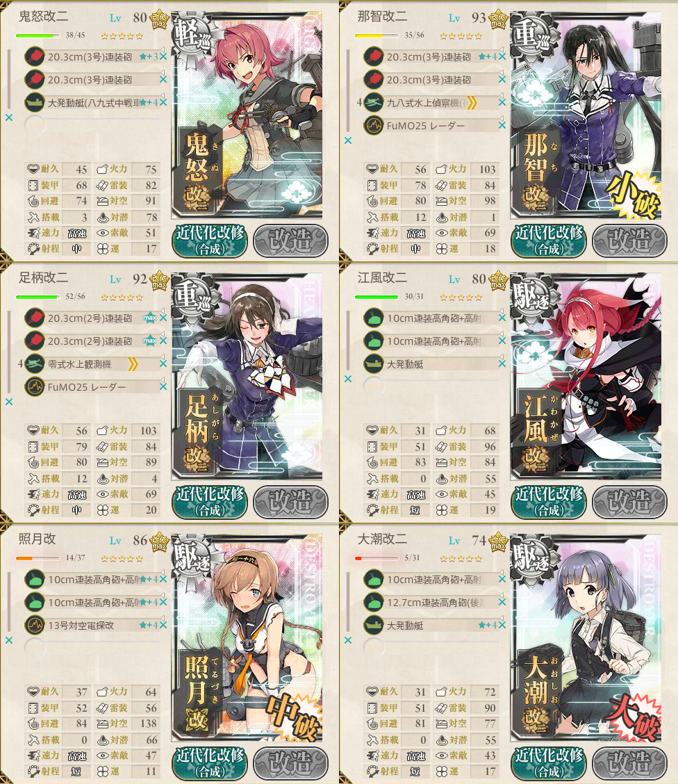Click the 改造 button for 照月改
This screenshot has width=678, height=784.
pos(291,763)
